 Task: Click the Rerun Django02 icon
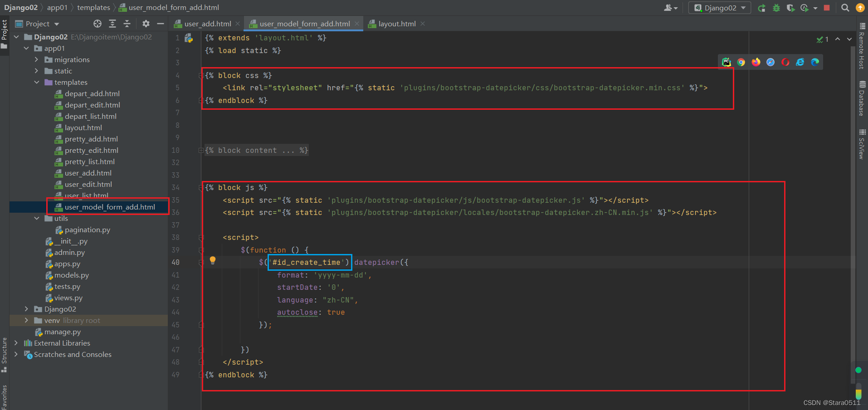click(762, 8)
